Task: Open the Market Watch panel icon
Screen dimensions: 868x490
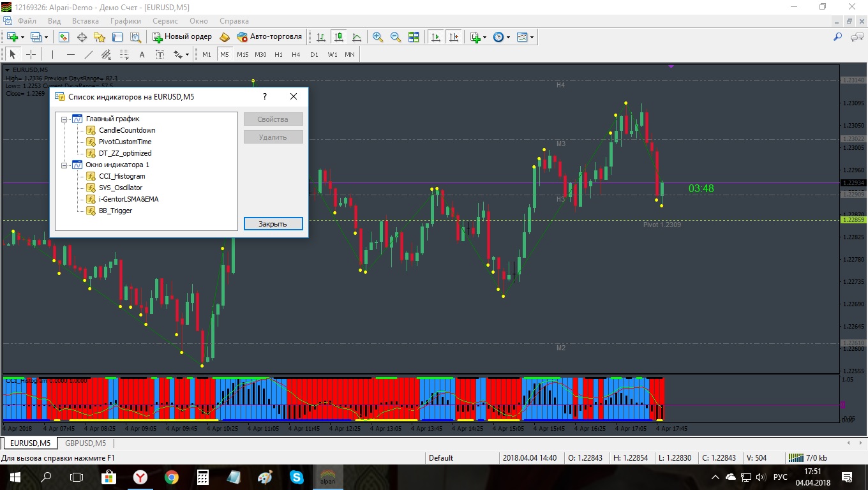Action: (64, 37)
